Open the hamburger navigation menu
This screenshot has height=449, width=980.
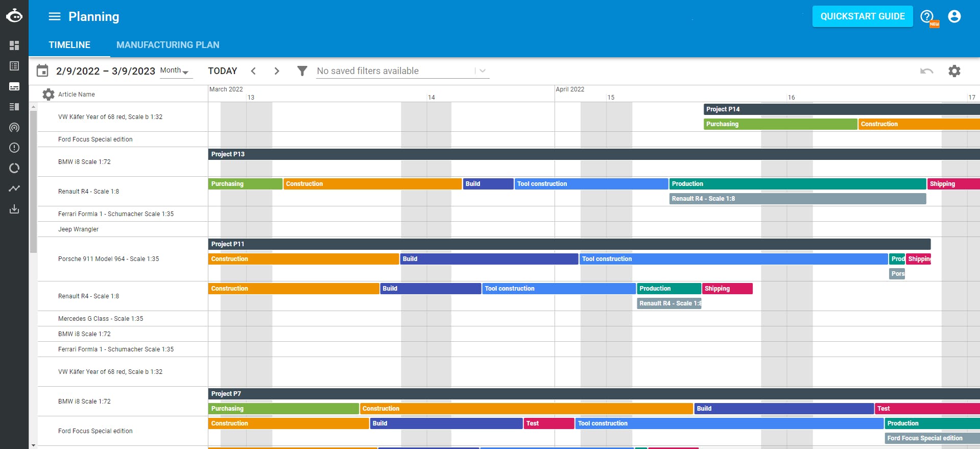54,16
